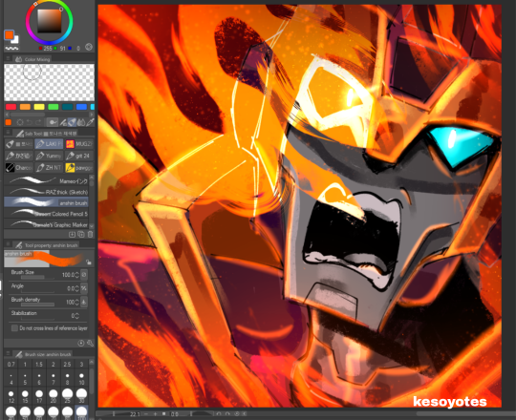Switch to Yummy sub tool group
This screenshot has width=516, height=420.
click(49, 156)
